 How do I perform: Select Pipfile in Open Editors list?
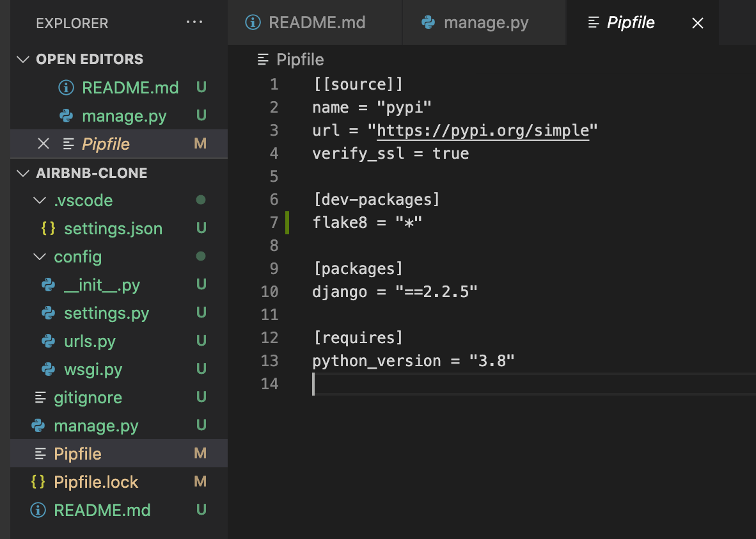pos(118,144)
